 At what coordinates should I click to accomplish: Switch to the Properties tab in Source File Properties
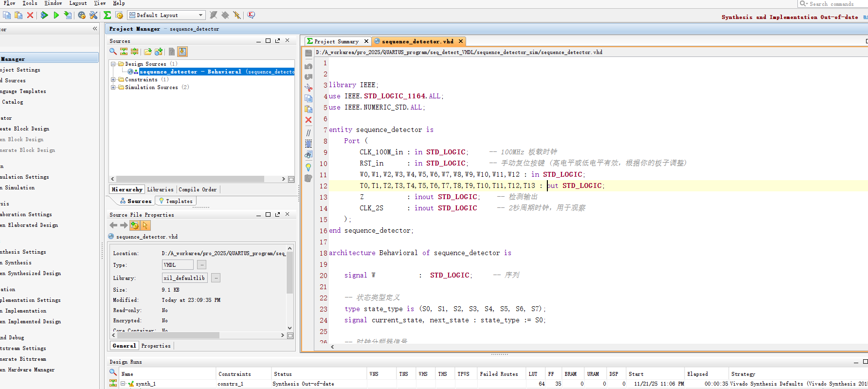point(156,346)
